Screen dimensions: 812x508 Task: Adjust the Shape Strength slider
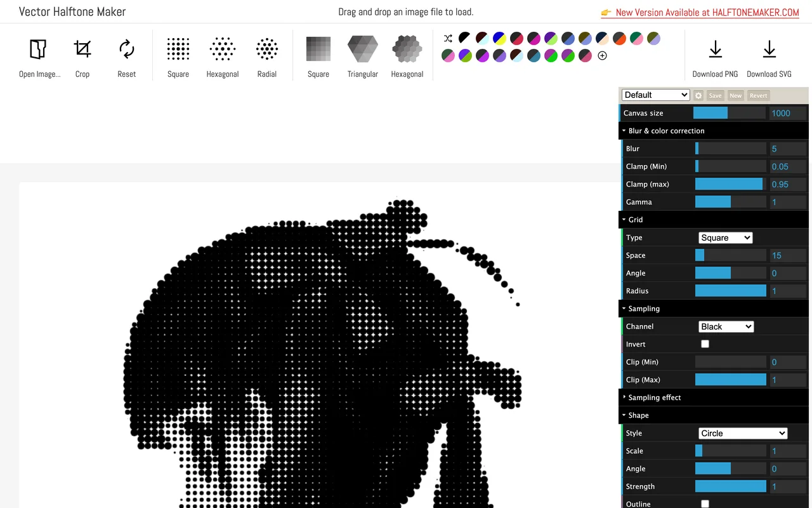[731, 486]
